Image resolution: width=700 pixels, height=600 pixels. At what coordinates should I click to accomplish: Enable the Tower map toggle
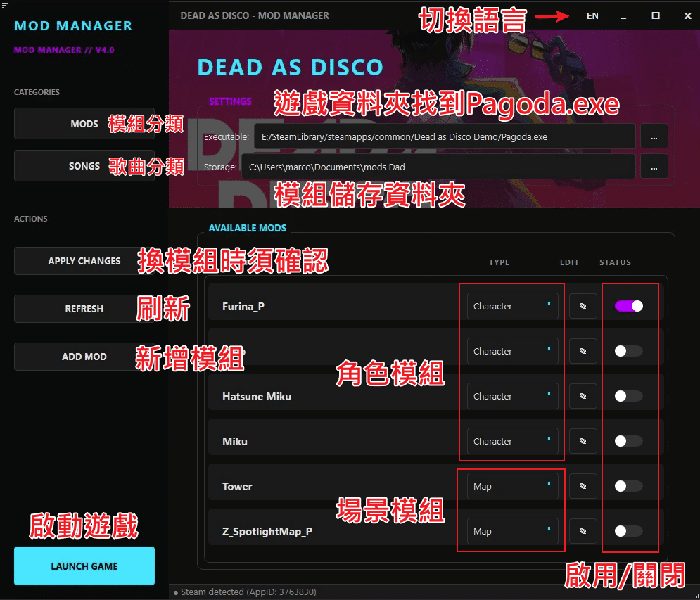pyautogui.click(x=628, y=486)
